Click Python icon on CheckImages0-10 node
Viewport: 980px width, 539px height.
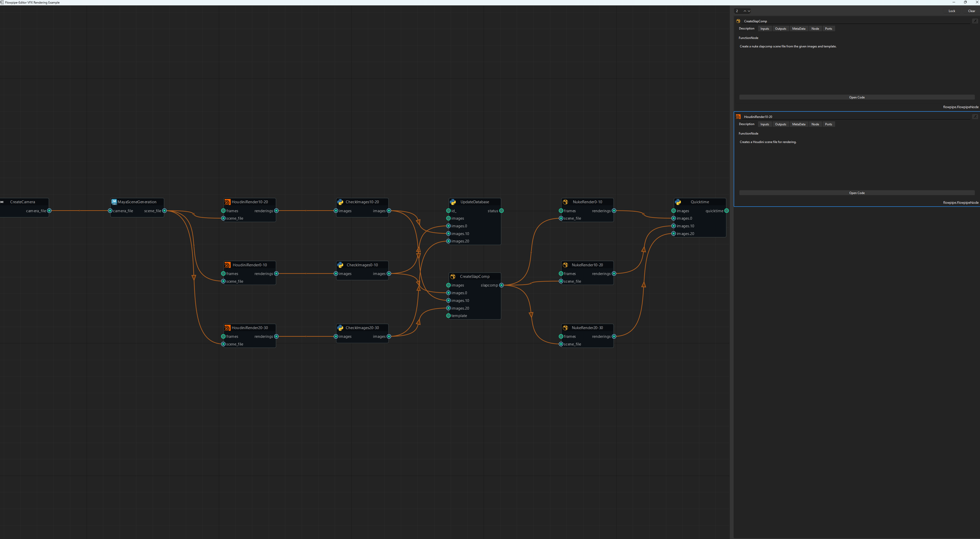[340, 265]
